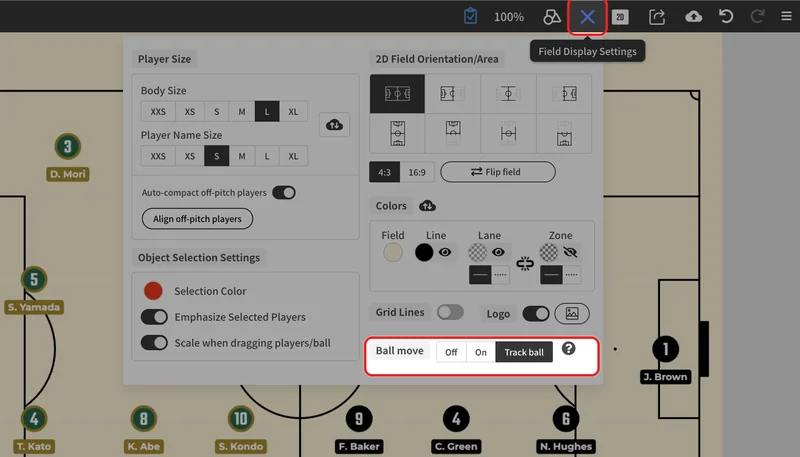Open the red Selection Color swatch
The image size is (800, 457).
coord(153,291)
